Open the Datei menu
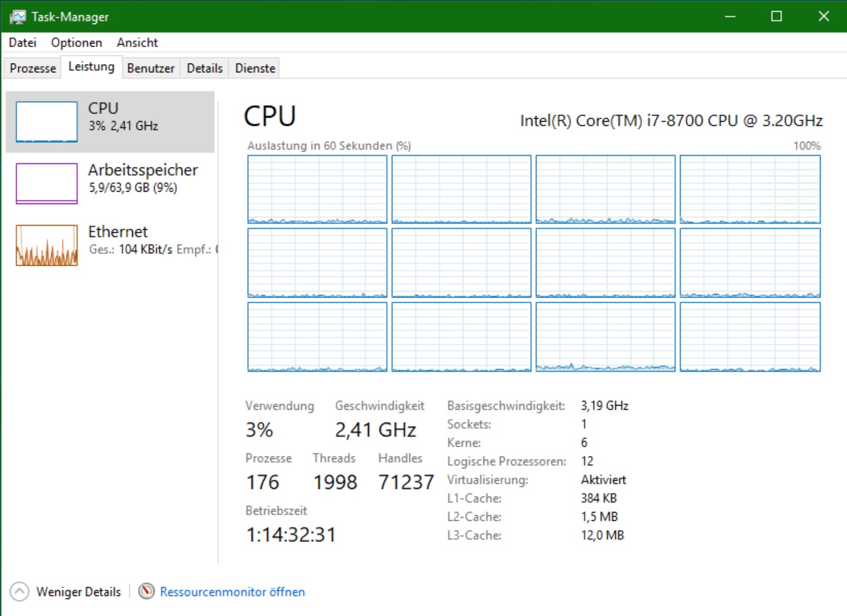The height and width of the screenshot is (616, 847). 22,42
